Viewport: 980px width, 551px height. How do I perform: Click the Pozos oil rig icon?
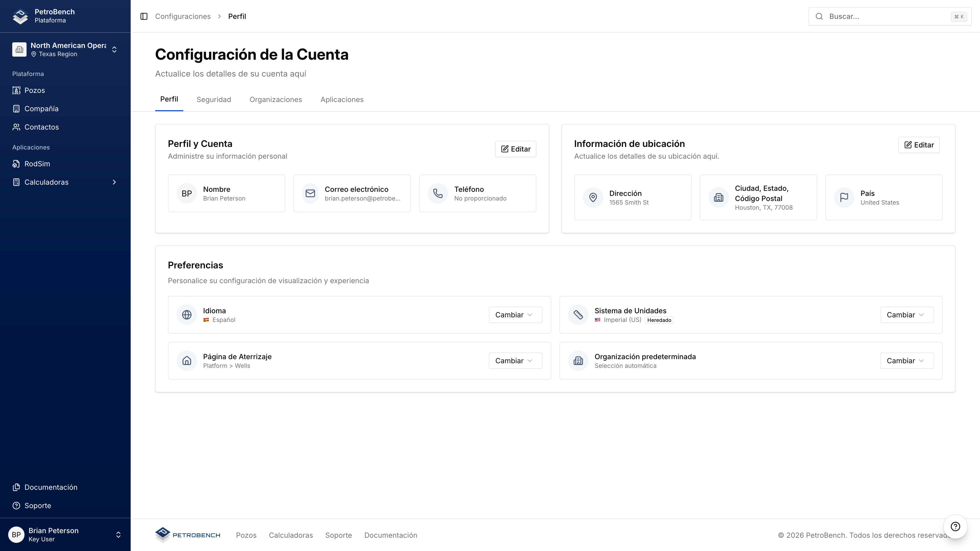pos(16,91)
